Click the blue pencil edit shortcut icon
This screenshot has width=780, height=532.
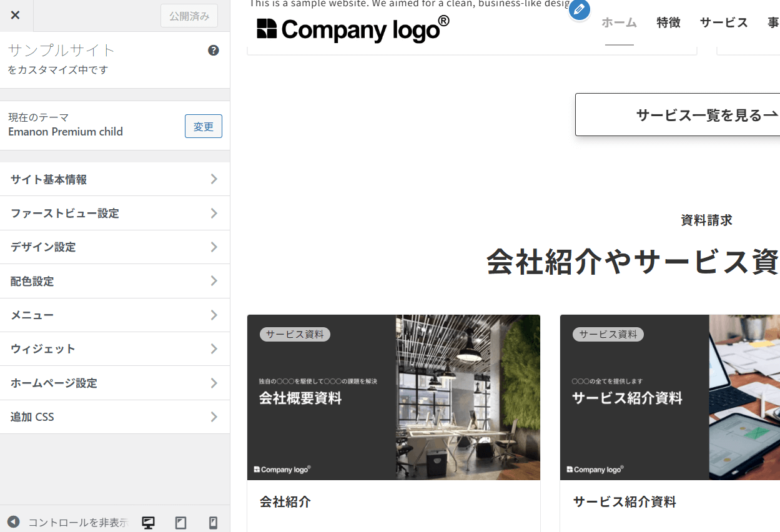click(x=580, y=10)
